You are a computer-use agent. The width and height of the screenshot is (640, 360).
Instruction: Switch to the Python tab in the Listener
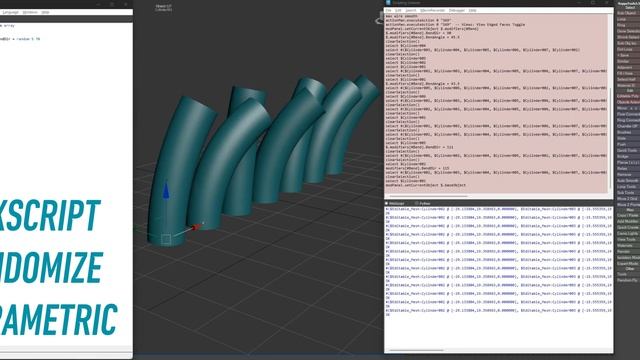423,203
